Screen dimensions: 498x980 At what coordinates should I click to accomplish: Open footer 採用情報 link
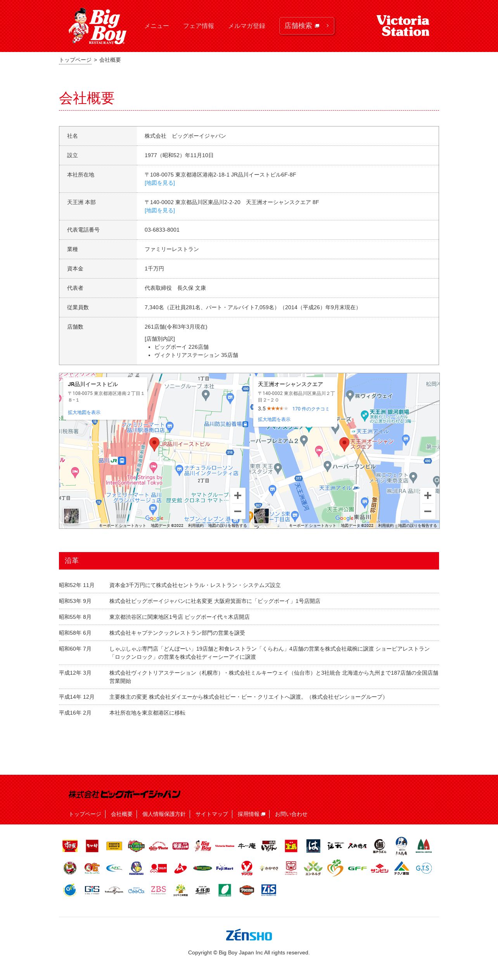(251, 814)
